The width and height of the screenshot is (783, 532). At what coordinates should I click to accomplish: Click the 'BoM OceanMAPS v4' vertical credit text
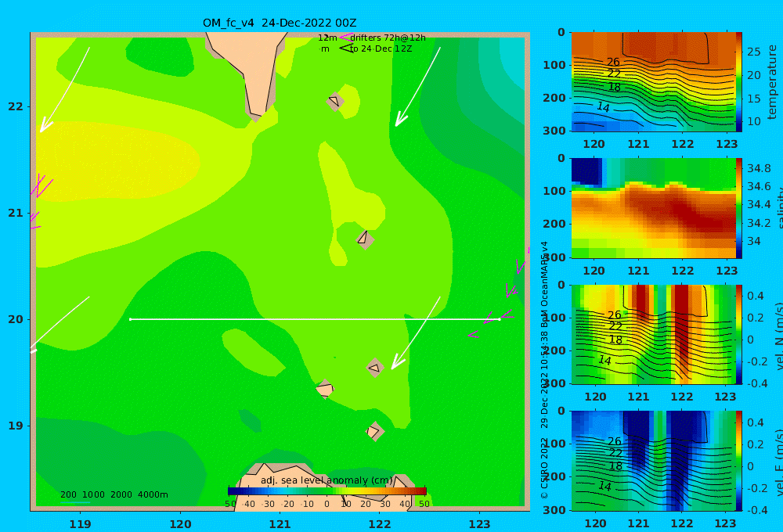click(544, 285)
